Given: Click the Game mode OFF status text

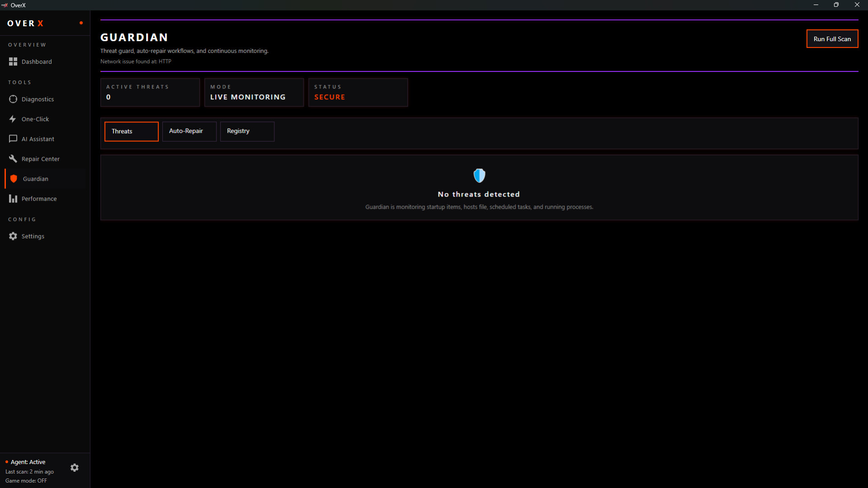Looking at the screenshot, I should tap(26, 481).
